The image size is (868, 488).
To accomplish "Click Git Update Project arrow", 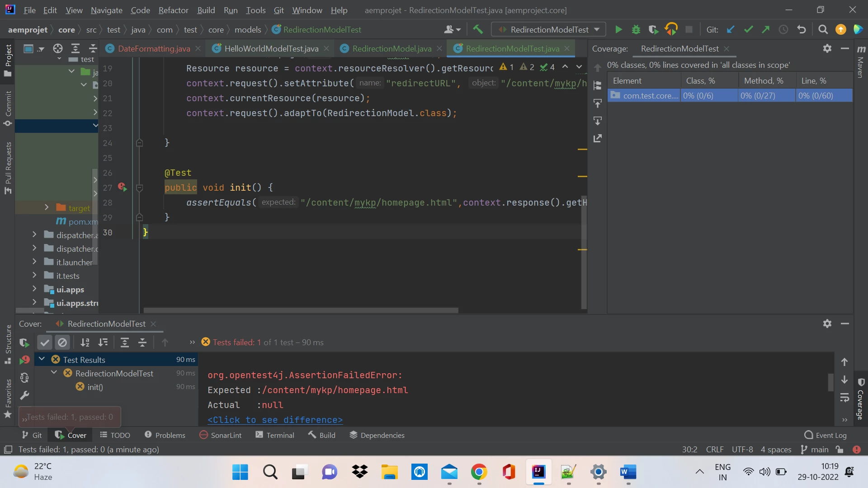I will [x=731, y=30].
